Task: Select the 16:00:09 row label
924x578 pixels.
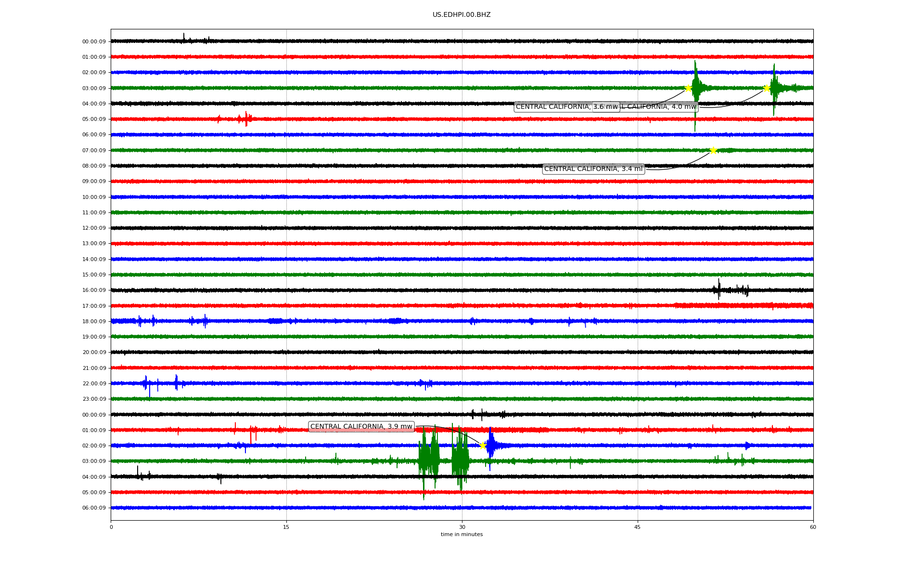Action: click(x=94, y=290)
